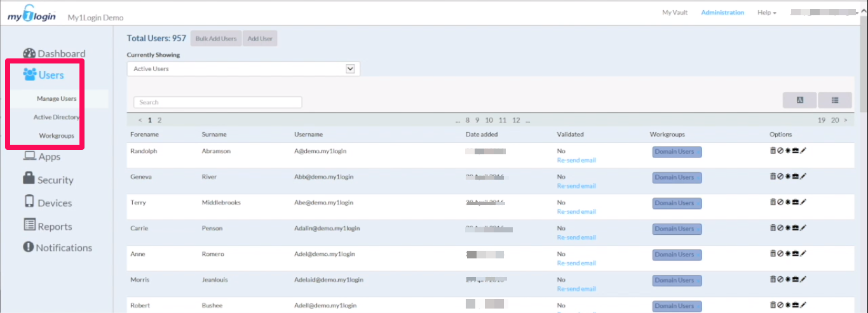Screen dimensions: 868x313
Task: Edit Carrie Penson via the pencil icon
Action: click(803, 227)
